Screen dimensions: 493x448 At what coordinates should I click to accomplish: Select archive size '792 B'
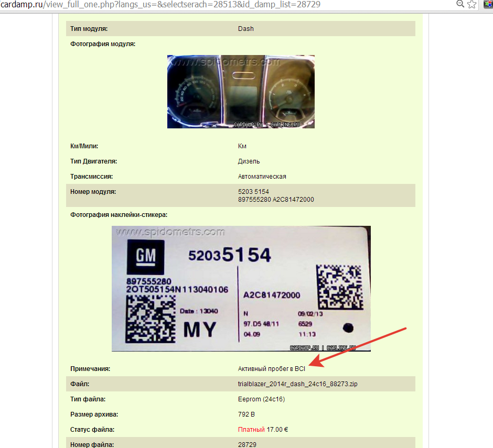246,414
